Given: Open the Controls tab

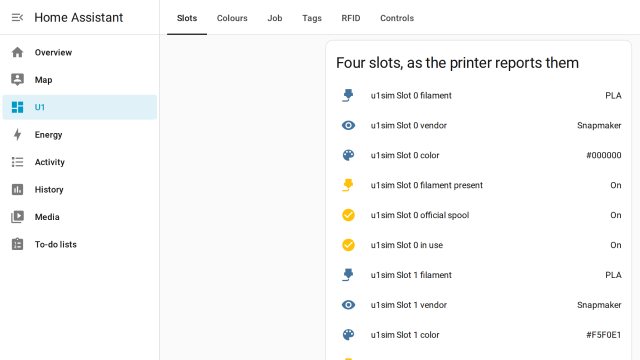Looking at the screenshot, I should [x=397, y=18].
